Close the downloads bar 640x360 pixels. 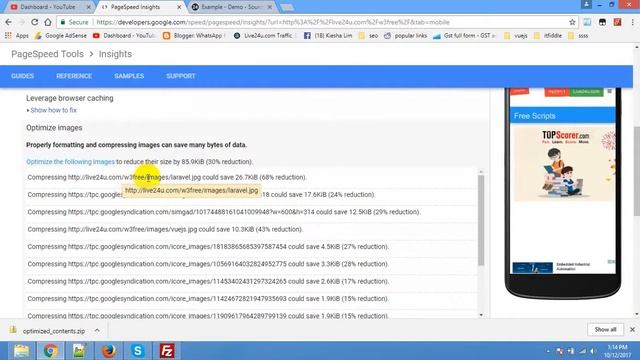pos(632,329)
